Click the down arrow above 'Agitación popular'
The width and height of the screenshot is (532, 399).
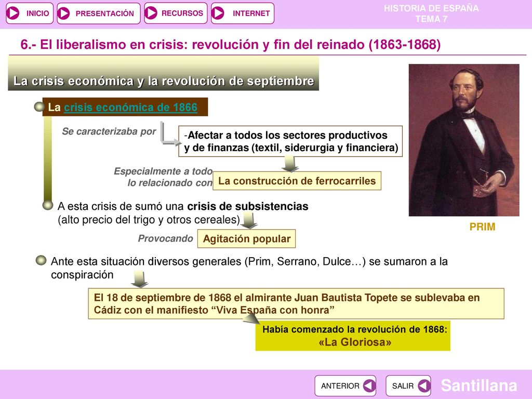tap(249, 220)
